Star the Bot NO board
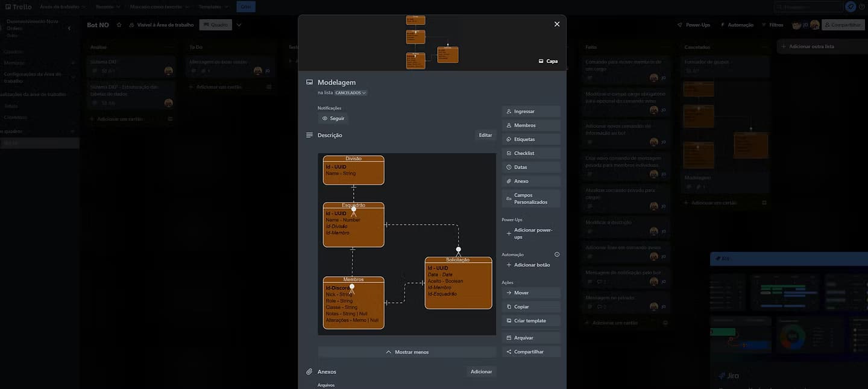The height and width of the screenshot is (389, 868). (x=119, y=25)
